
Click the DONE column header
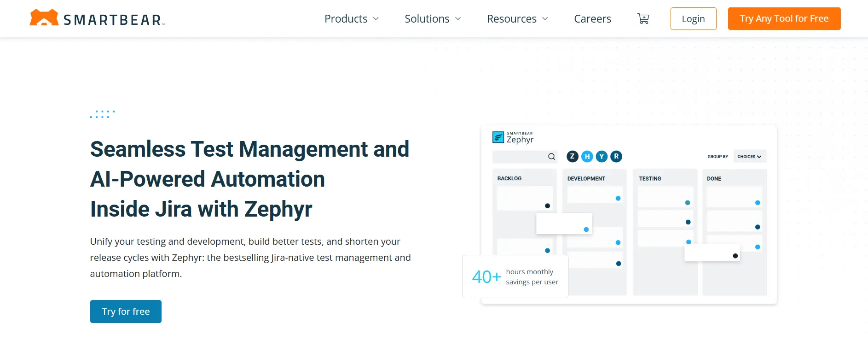714,179
